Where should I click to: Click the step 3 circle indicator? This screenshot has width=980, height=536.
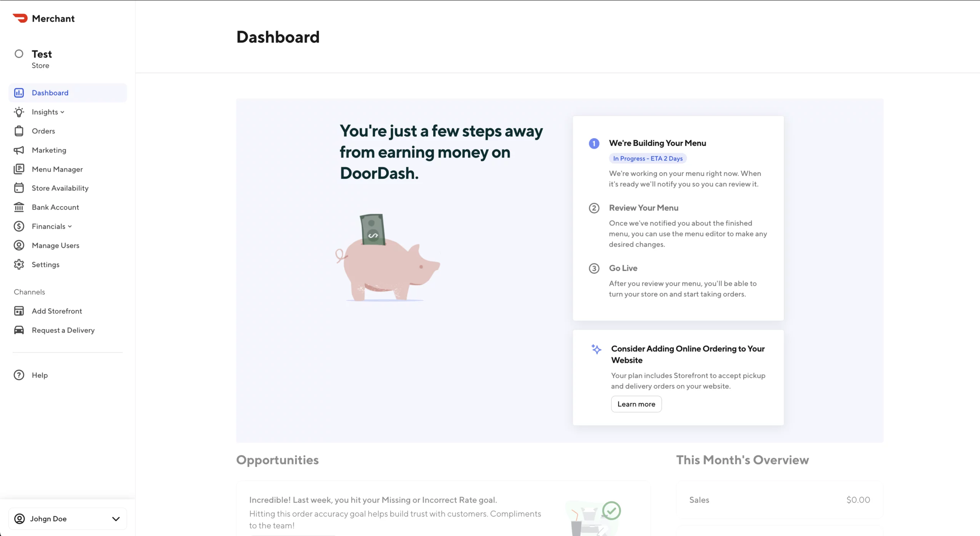pos(594,268)
